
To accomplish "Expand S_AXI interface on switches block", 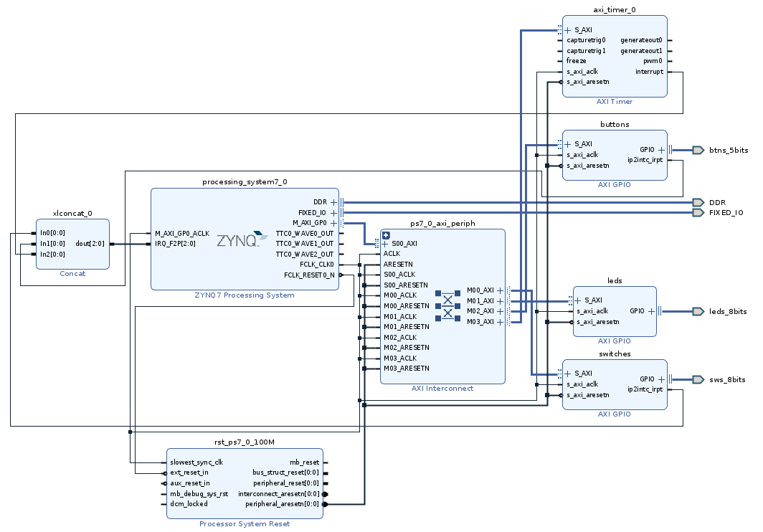I will [567, 374].
